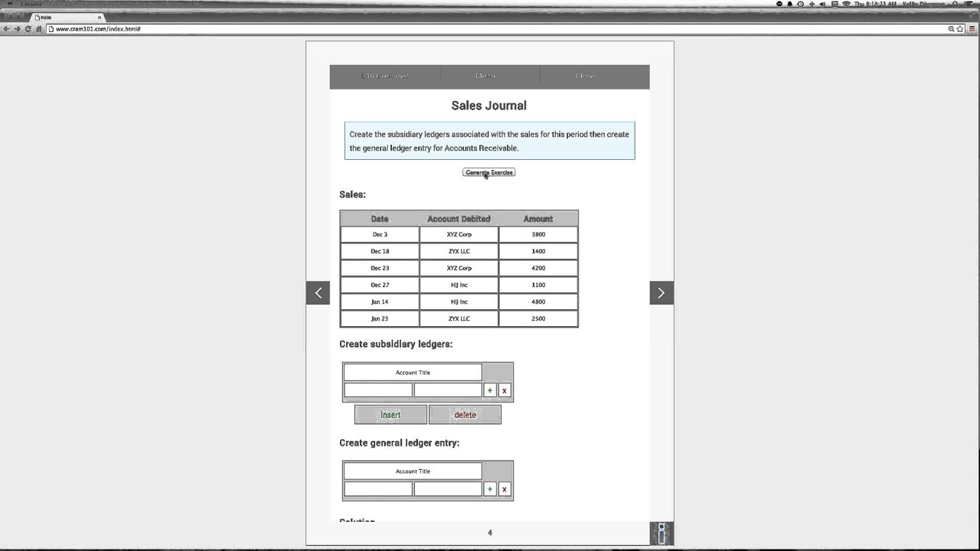
Task: Click the left amount field in general ledger
Action: point(378,489)
